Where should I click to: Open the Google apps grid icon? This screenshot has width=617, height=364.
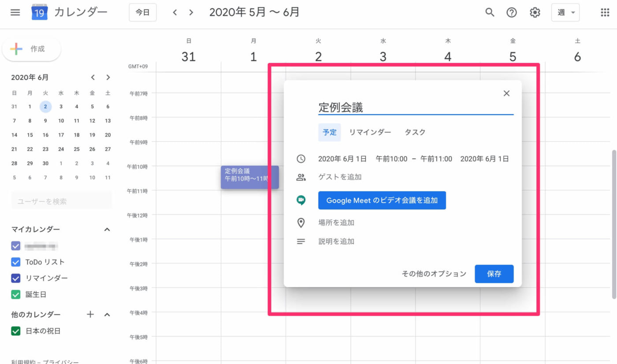pos(605,12)
